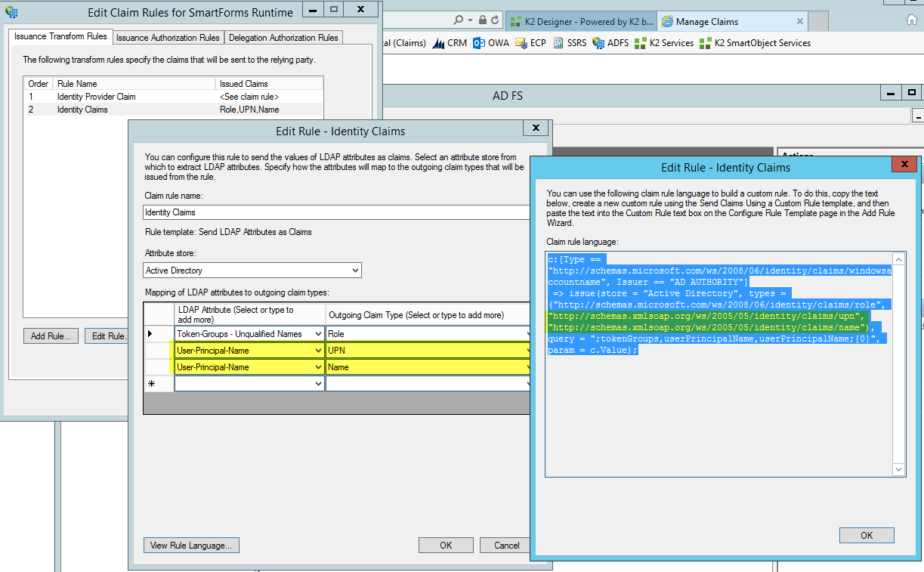Click the Claim rule name field
924x572 pixels.
[x=336, y=212]
